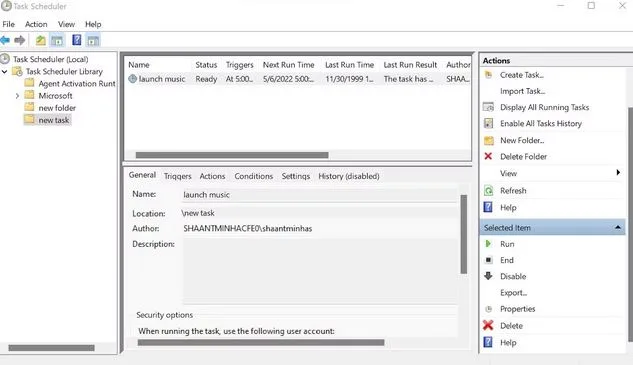Click the Disable down-arrow icon
The height and width of the screenshot is (365, 633).
[x=488, y=276]
